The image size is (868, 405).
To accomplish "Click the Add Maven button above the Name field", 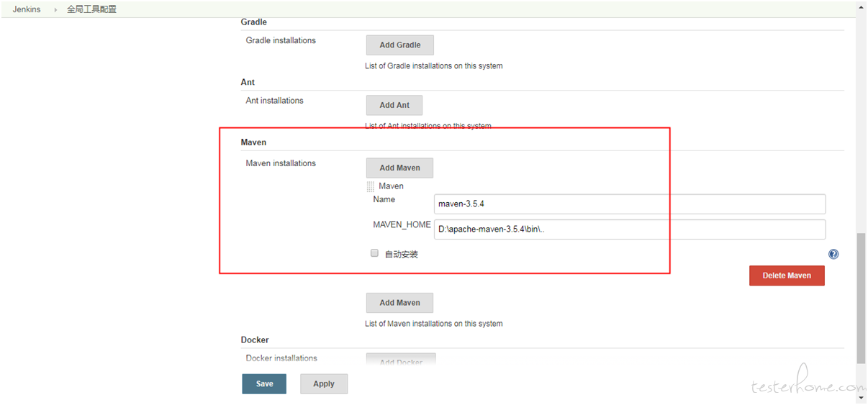I will coord(400,168).
